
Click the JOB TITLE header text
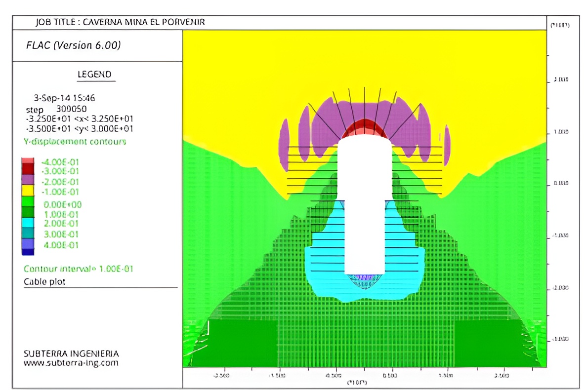click(120, 22)
